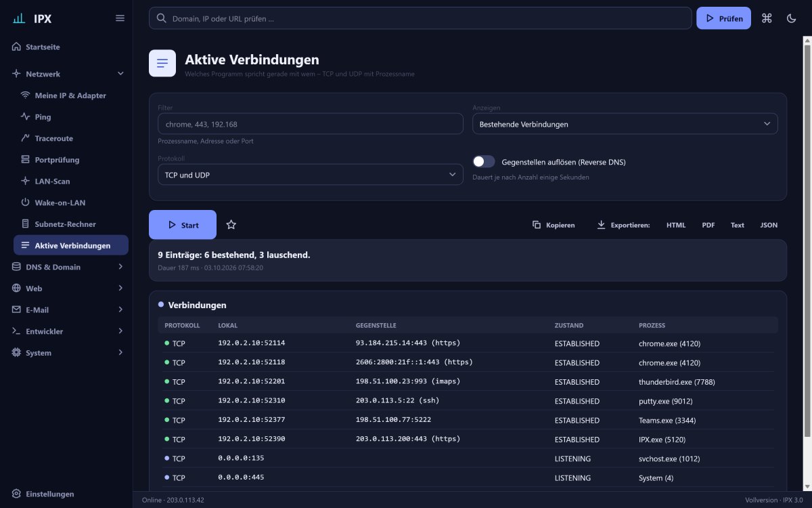The width and height of the screenshot is (812, 508).
Task: Click the Portprüfung server icon
Action: [x=26, y=160]
